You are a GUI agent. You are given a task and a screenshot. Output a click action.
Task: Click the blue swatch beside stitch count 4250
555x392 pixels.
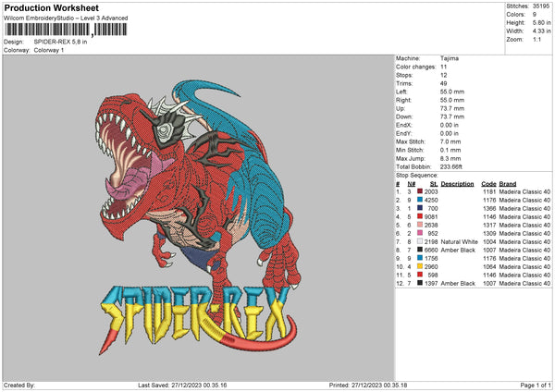click(420, 200)
